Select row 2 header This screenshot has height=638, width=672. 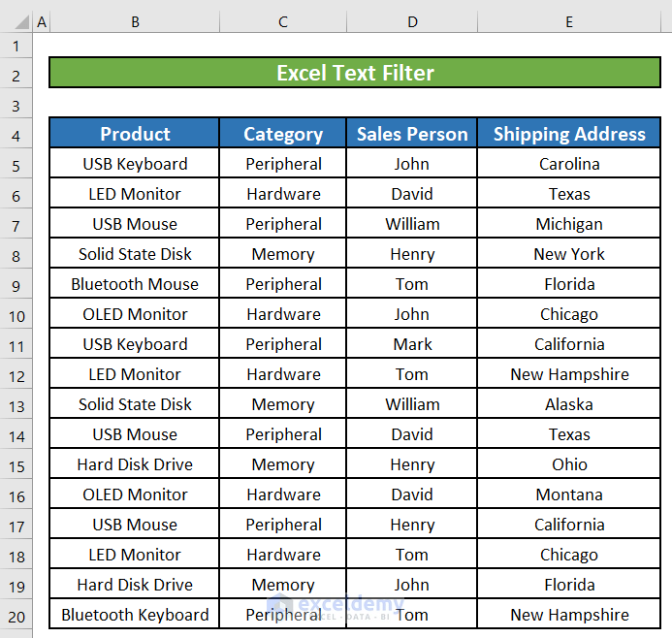(16, 74)
